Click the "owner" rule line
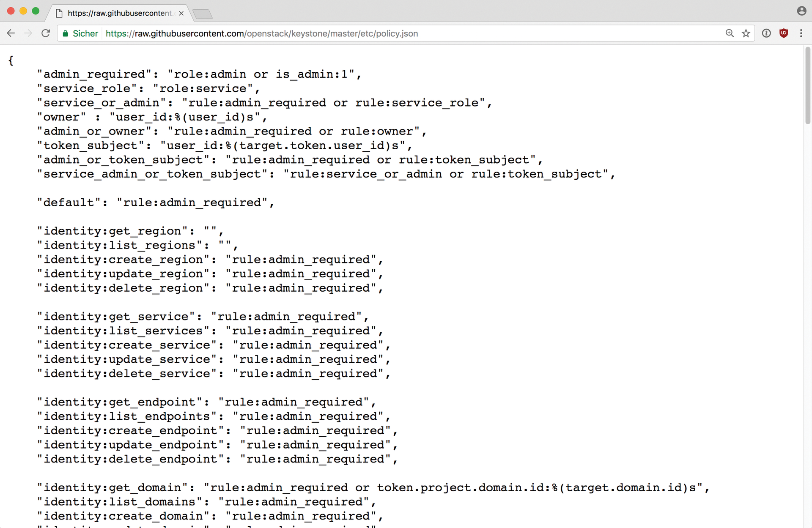Viewport: 812px width, 528px height. (152, 117)
